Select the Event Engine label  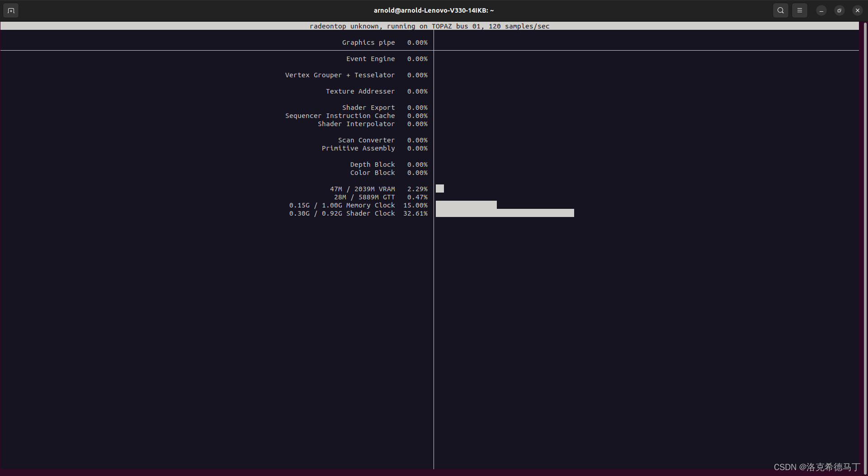pyautogui.click(x=371, y=59)
